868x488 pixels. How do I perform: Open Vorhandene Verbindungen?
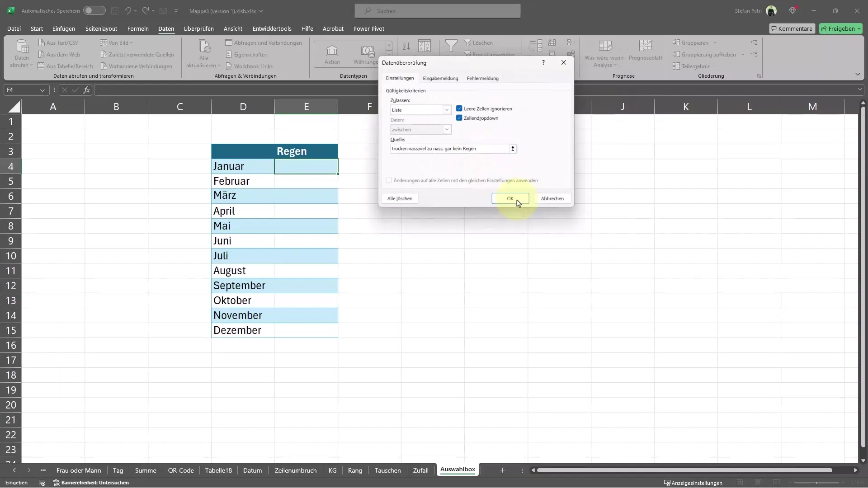point(136,66)
